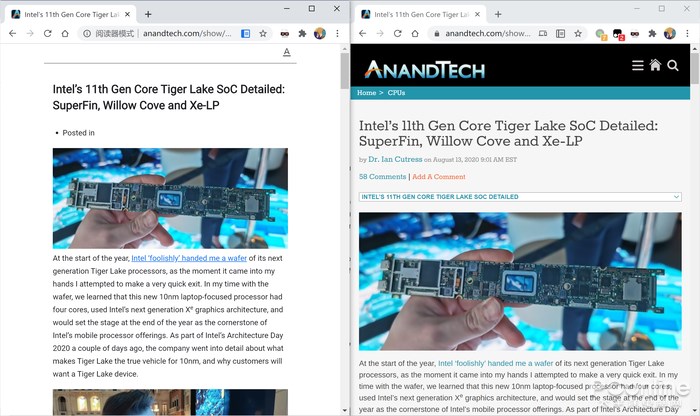
Task: Reload the page in the left window
Action: point(47,33)
